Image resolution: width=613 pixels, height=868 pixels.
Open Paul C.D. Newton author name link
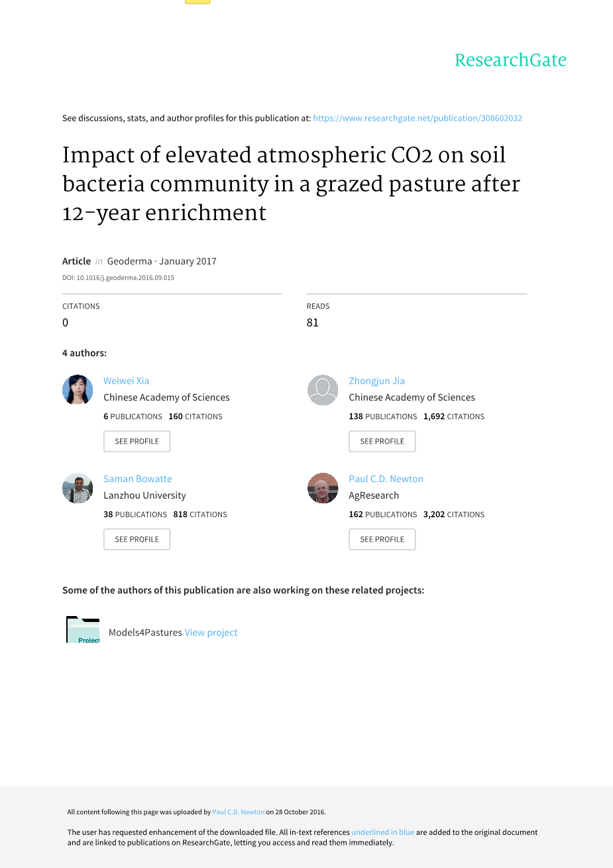[386, 479]
